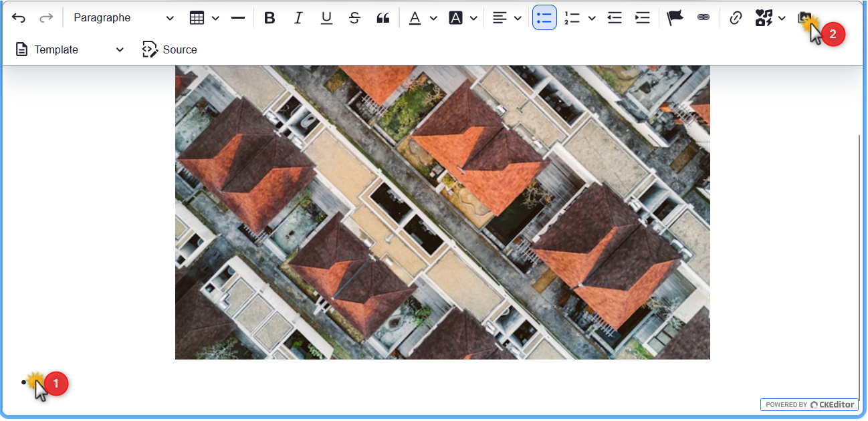This screenshot has width=868, height=421.
Task: Apply block quote formatting
Action: (x=383, y=18)
